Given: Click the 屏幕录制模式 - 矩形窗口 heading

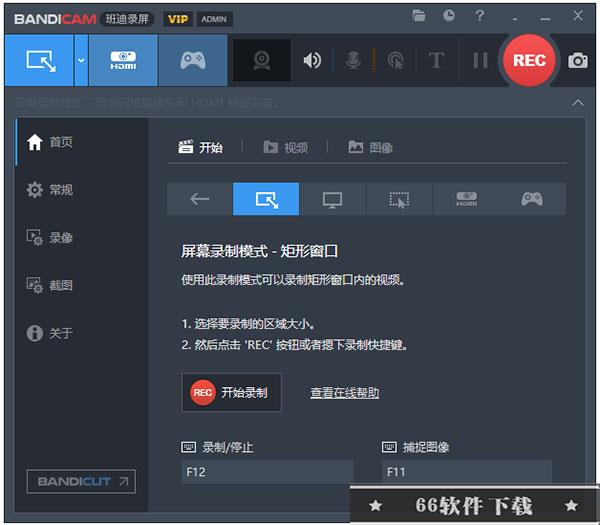Looking at the screenshot, I should coord(259,251).
